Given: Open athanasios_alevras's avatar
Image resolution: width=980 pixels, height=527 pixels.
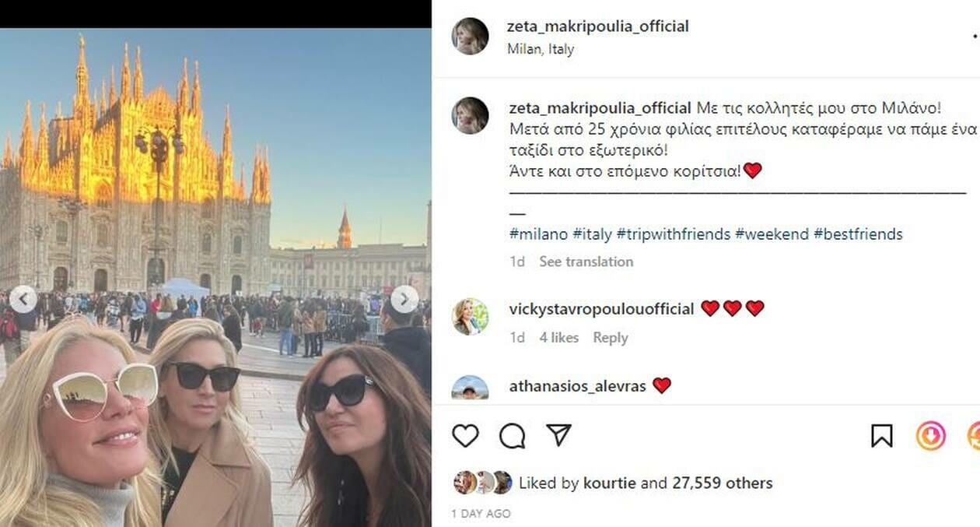Looking at the screenshot, I should coord(471,388).
